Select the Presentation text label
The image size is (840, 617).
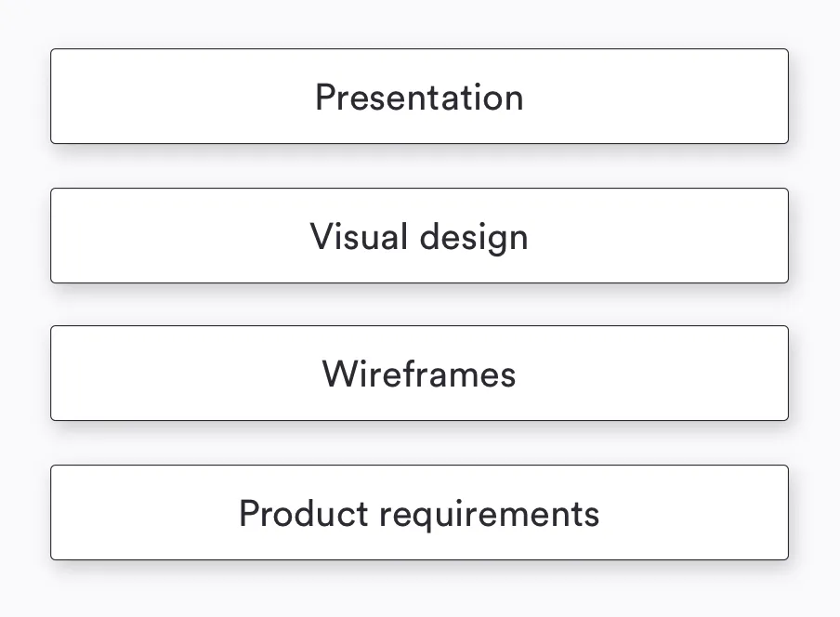coord(419,98)
